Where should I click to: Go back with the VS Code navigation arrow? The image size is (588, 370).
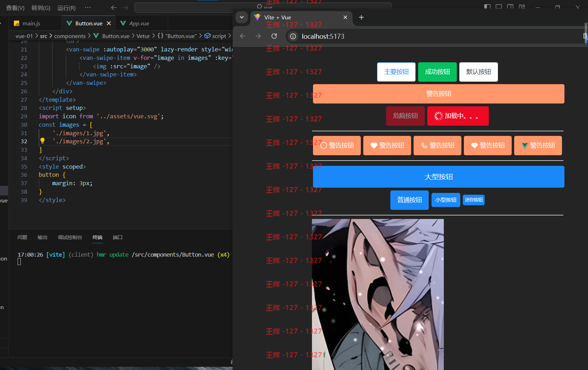tap(114, 7)
